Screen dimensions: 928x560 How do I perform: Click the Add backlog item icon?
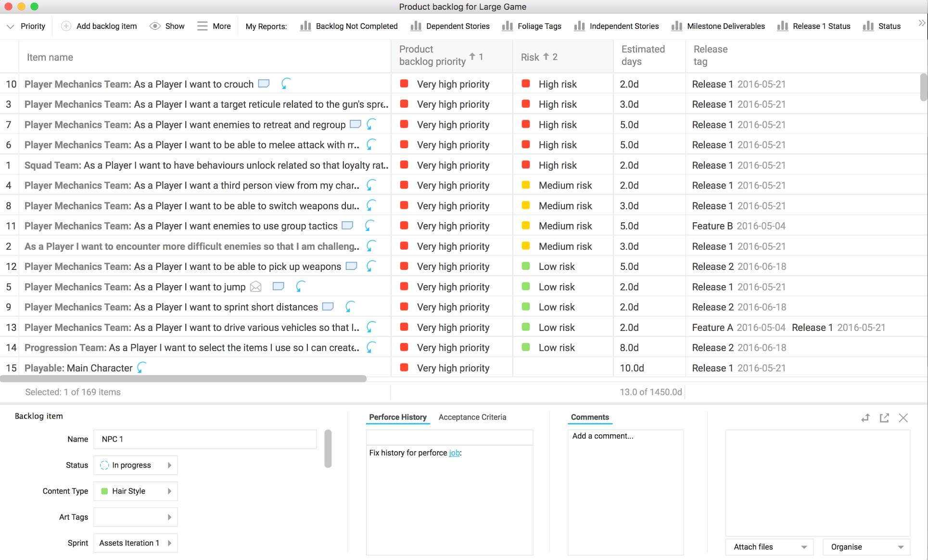pos(64,26)
